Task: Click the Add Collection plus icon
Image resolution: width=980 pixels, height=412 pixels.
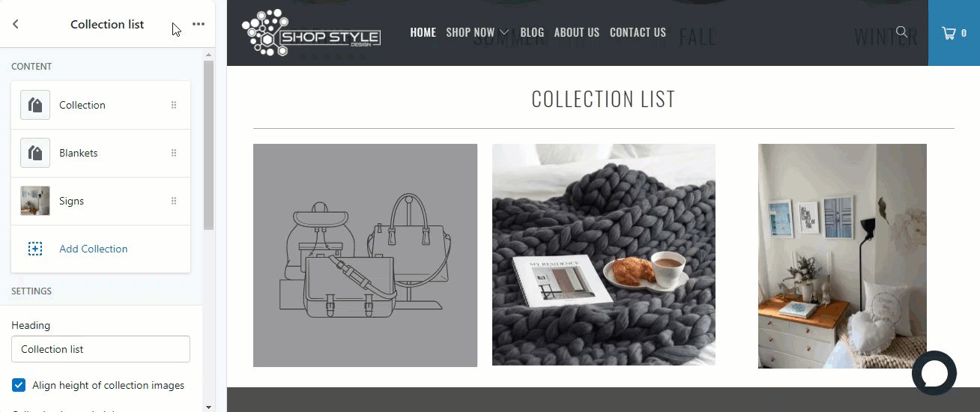Action: tap(35, 249)
